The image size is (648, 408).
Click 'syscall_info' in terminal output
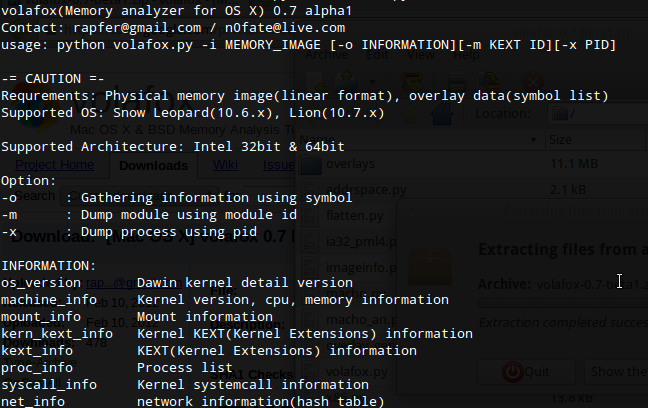tap(49, 385)
